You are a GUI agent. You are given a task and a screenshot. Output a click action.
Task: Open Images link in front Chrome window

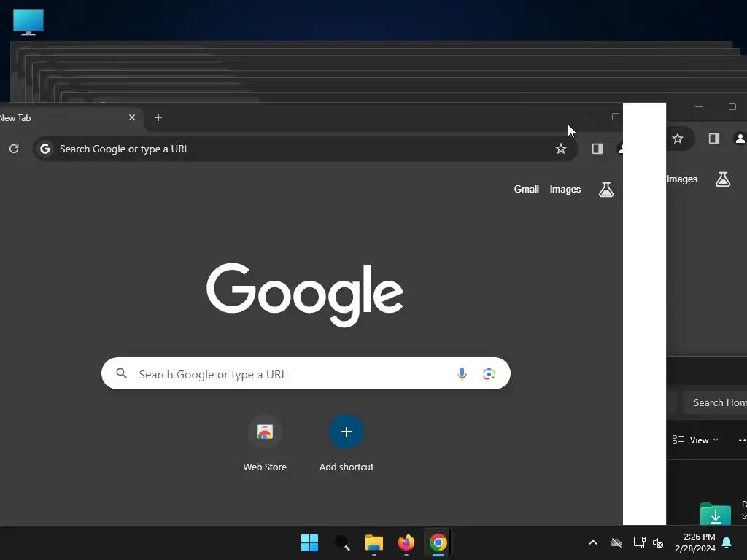[565, 189]
